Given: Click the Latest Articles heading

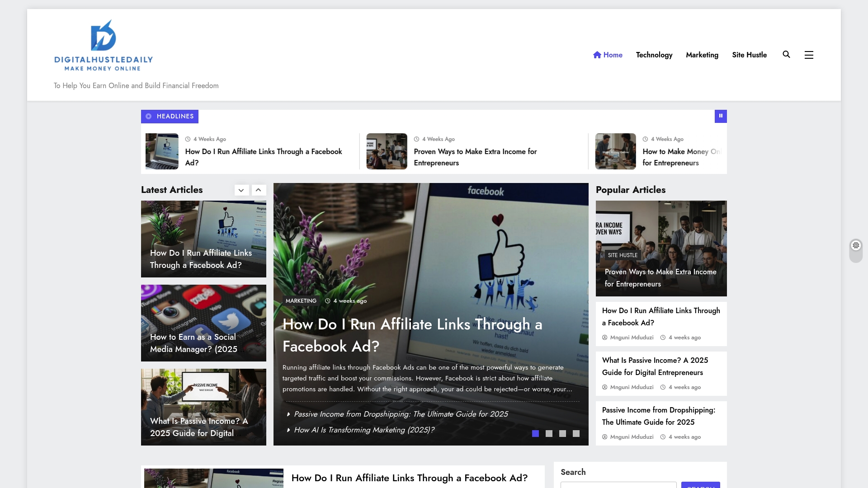Looking at the screenshot, I should pos(172,190).
